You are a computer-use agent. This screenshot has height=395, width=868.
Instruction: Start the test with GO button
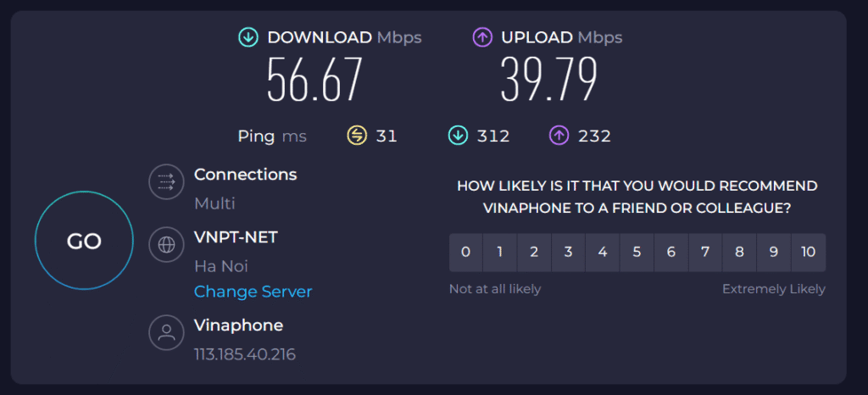tap(84, 242)
